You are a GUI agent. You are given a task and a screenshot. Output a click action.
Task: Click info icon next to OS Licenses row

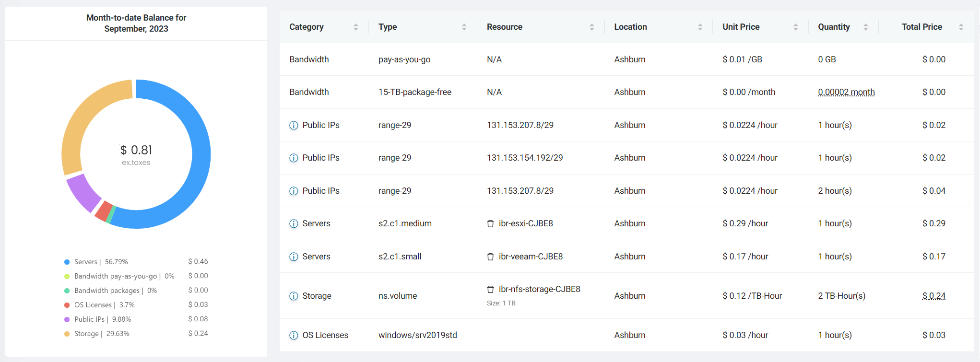pos(294,336)
